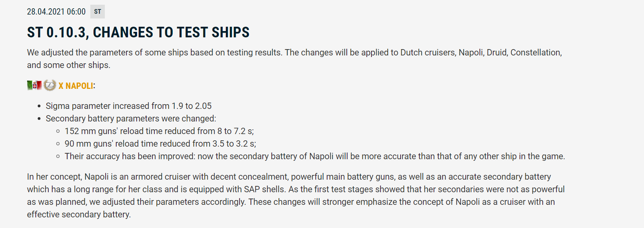Screen dimensions: 644x228
Task: Click the Sigma parameter bullet line
Action: (x=128, y=106)
